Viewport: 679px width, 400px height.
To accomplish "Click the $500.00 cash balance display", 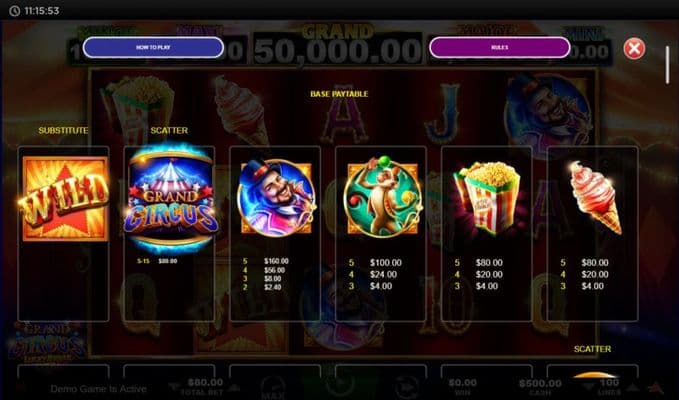I will [x=540, y=387].
